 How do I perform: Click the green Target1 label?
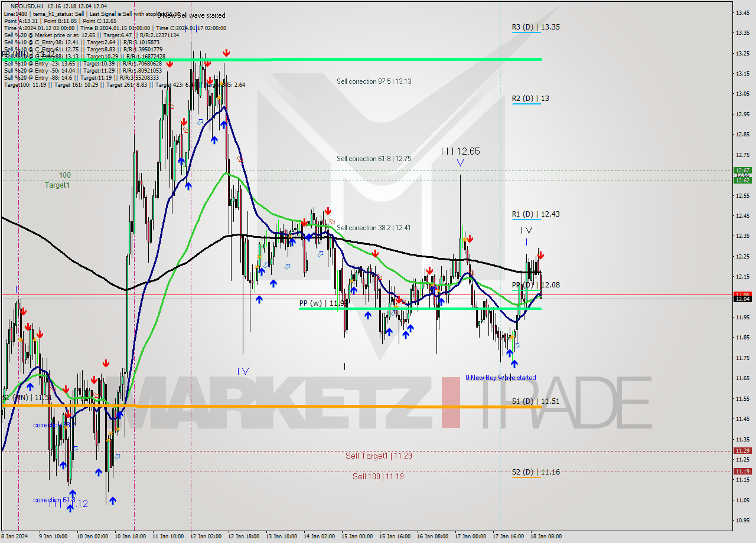click(x=57, y=185)
